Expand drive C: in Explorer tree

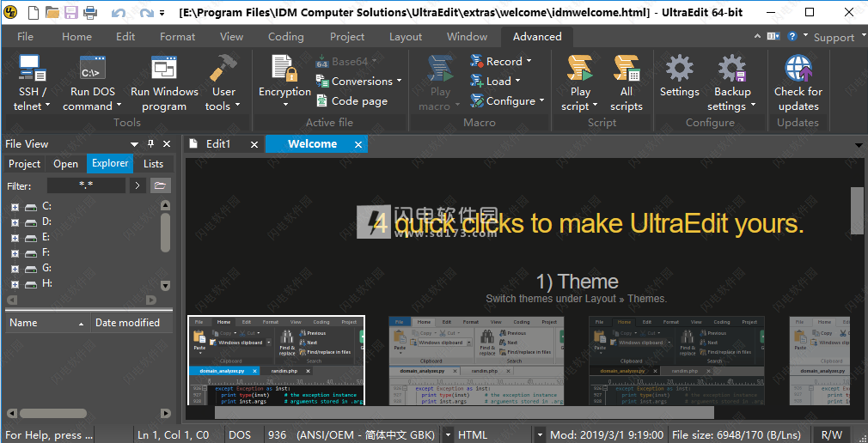pos(15,207)
